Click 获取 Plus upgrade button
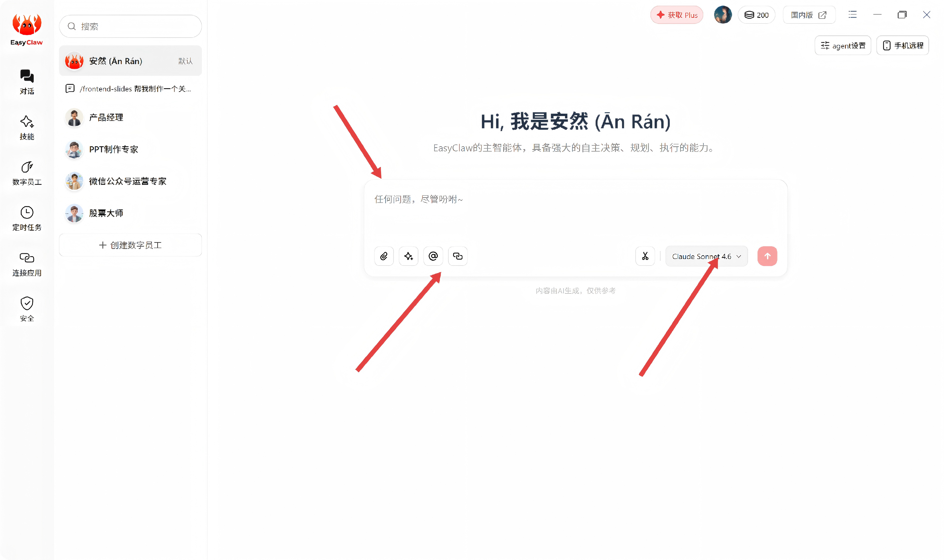This screenshot has height=560, width=944. (676, 15)
